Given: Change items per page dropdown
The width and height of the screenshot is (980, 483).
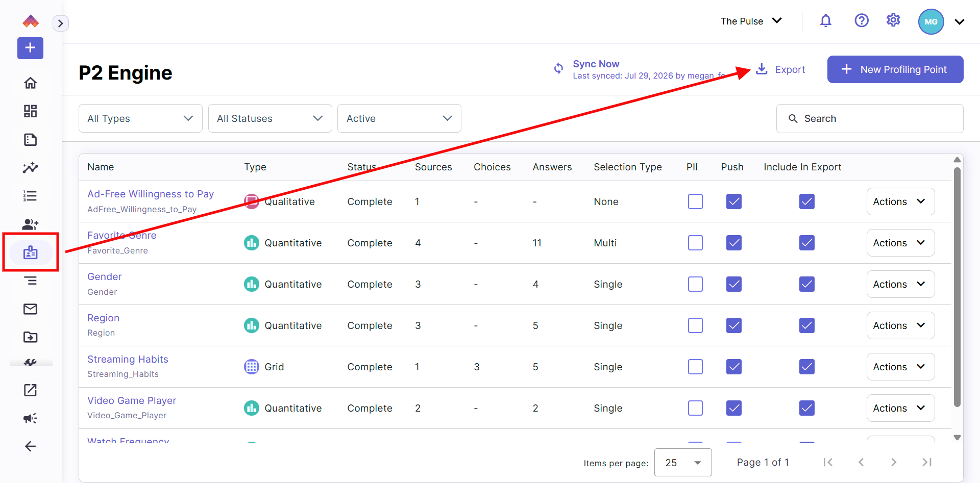Looking at the screenshot, I should (683, 462).
